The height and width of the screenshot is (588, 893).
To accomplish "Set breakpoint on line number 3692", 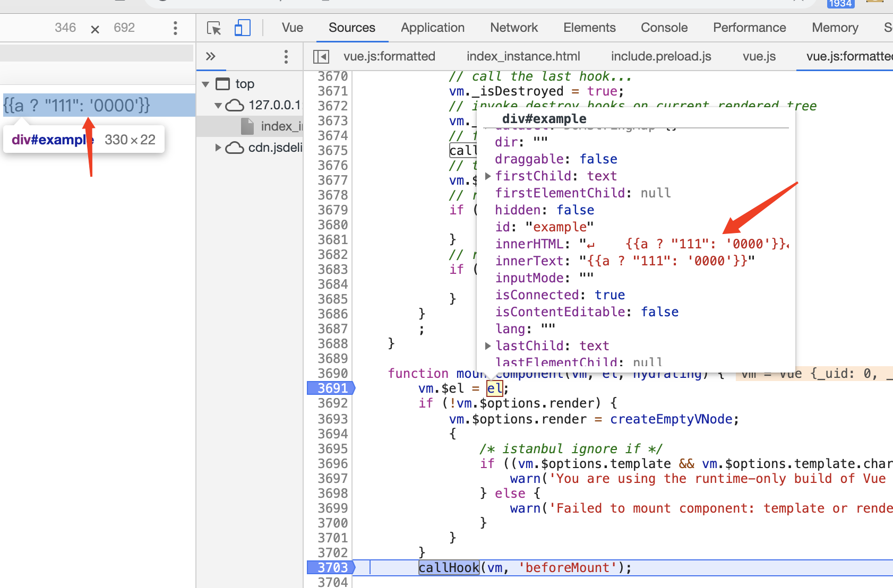I will [333, 403].
